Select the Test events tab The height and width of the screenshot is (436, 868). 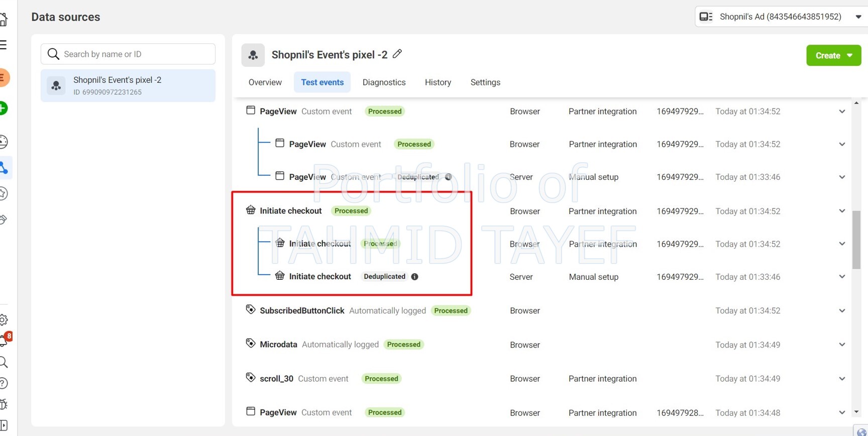click(322, 82)
